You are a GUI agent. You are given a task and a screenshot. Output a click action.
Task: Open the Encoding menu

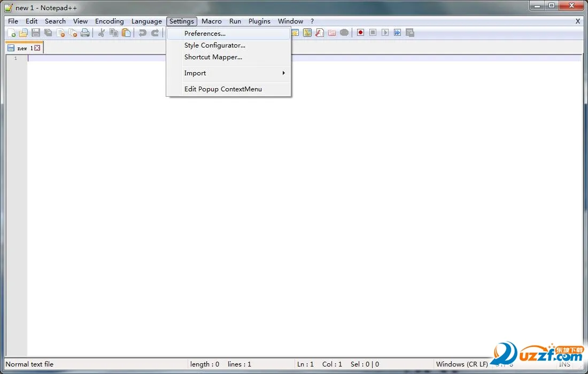pos(110,21)
